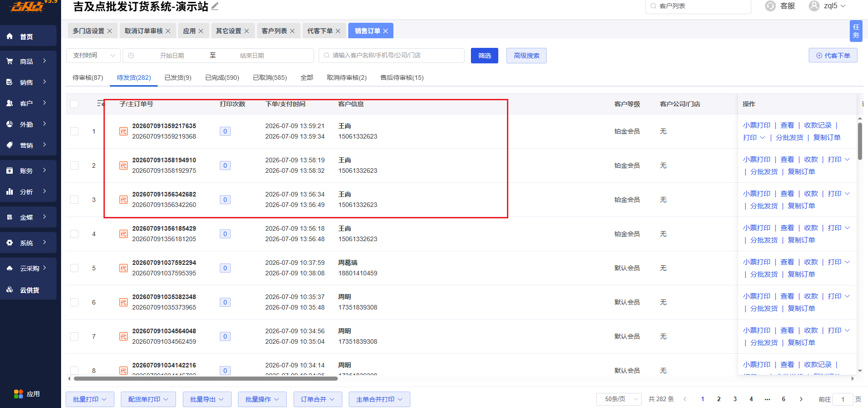Click the 外勤 pie chart icon

(10, 124)
